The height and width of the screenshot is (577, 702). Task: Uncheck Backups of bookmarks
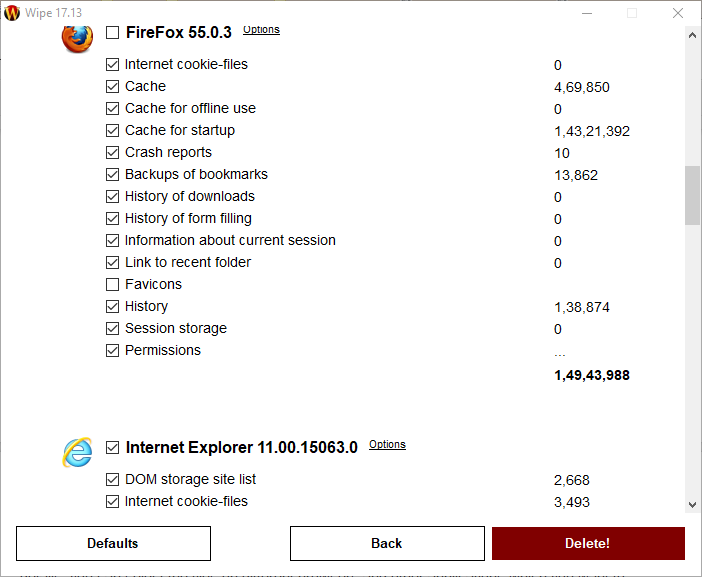click(112, 174)
